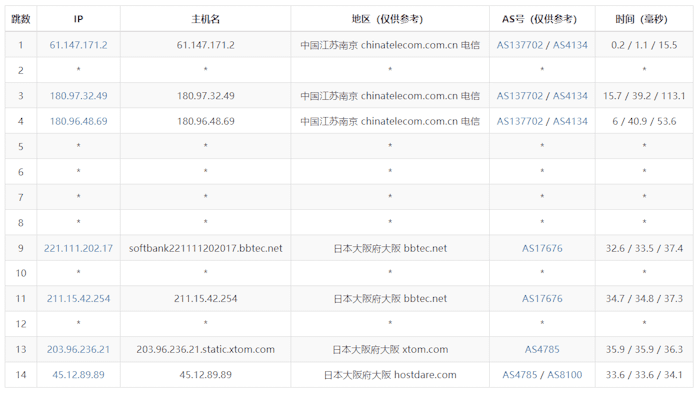
Task: Open AS4785 link in hop 13 row
Action: pyautogui.click(x=542, y=349)
